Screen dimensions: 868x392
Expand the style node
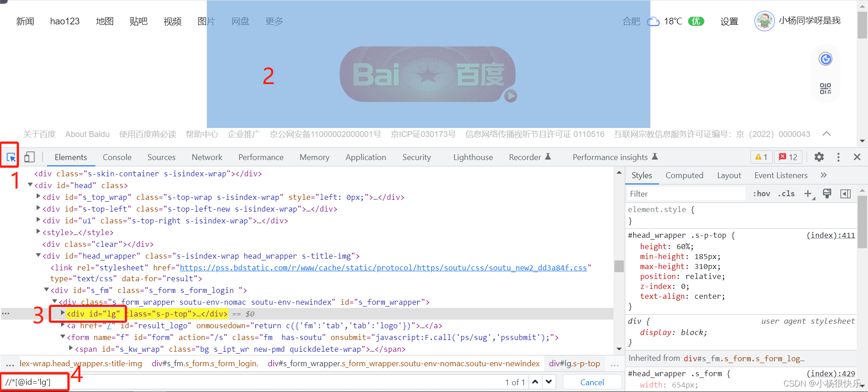[38, 231]
